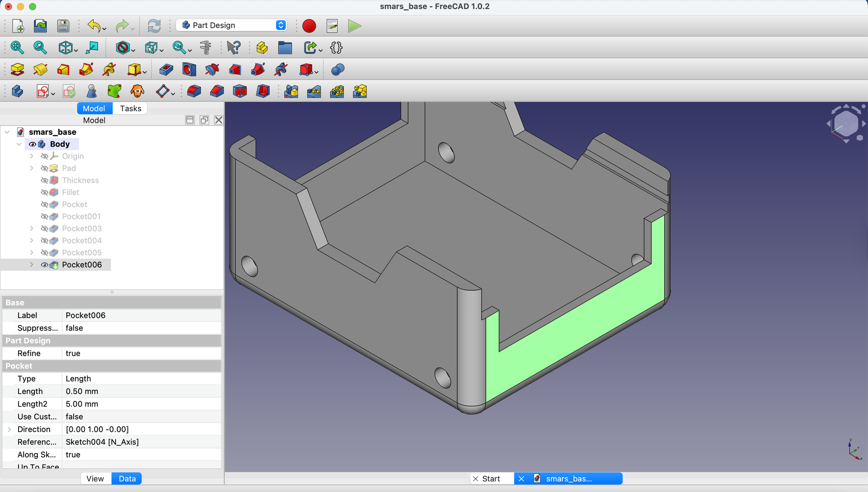Screen dimensions: 868x492
Task: Open the Start document tab
Action: click(x=491, y=478)
